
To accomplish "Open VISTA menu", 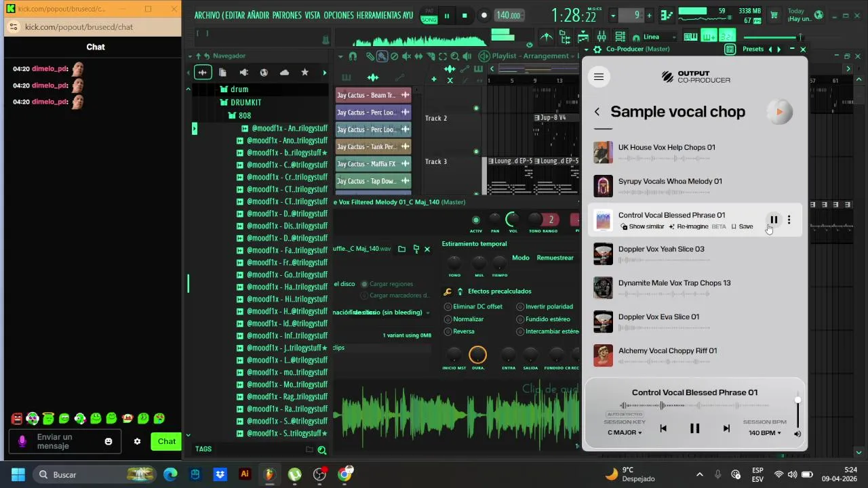I will click(313, 15).
